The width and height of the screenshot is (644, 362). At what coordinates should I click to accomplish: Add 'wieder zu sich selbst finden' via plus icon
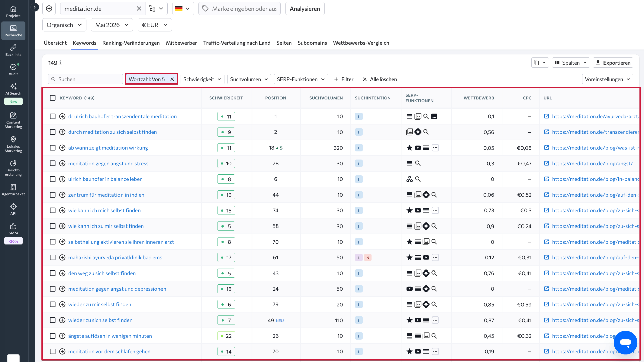[x=62, y=320]
